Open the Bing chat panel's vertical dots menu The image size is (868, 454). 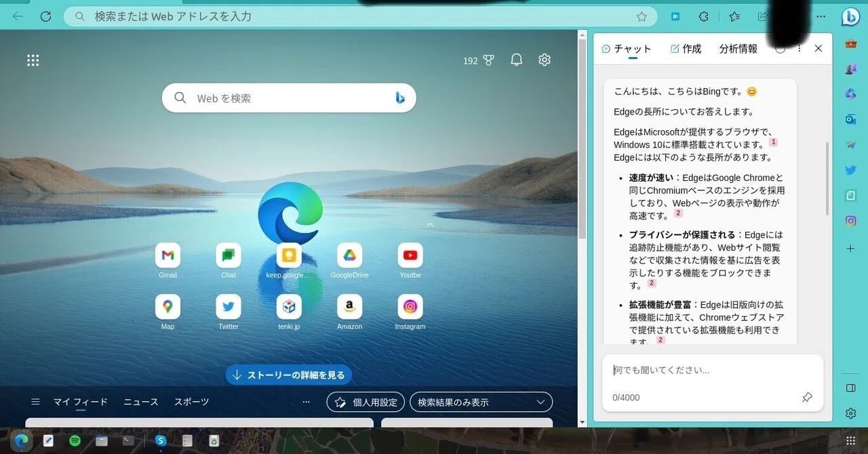(x=800, y=49)
